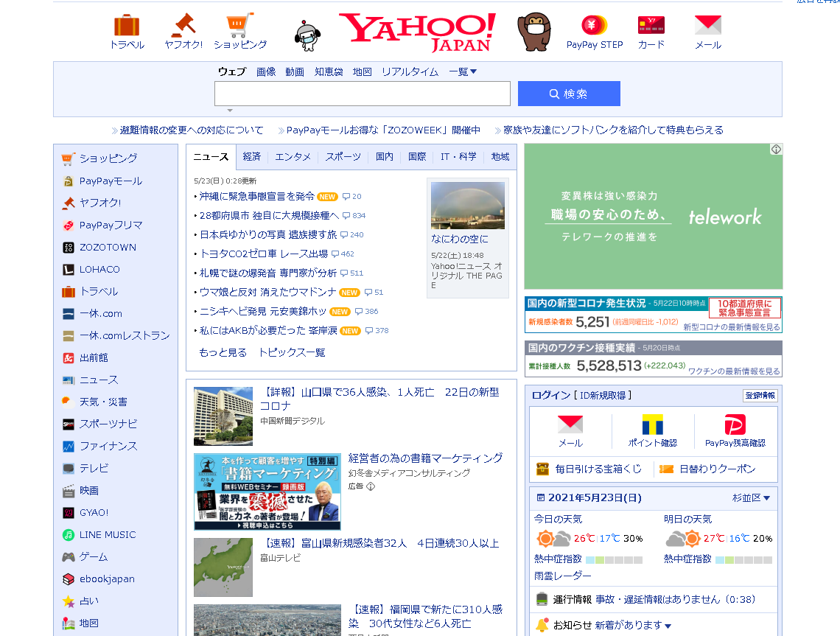The width and height of the screenshot is (840, 636).
Task: Open the PayPay残高確認 icon
Action: click(735, 424)
